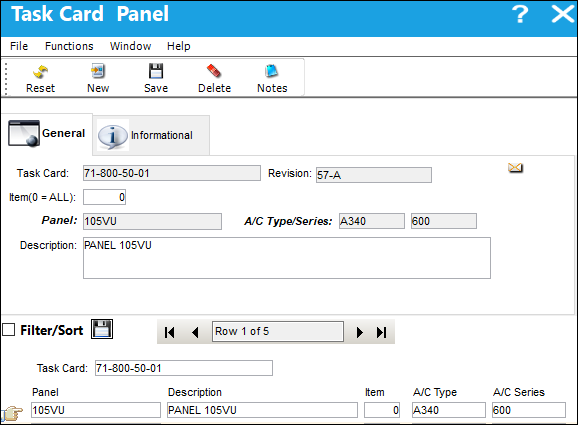
Task: Click the Item column header
Action: click(375, 392)
